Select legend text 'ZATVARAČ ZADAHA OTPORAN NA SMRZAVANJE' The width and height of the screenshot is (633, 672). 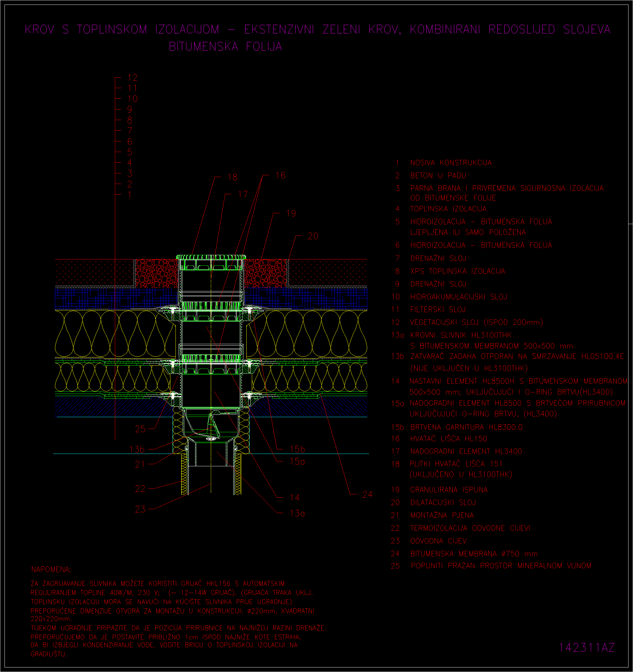493,356
